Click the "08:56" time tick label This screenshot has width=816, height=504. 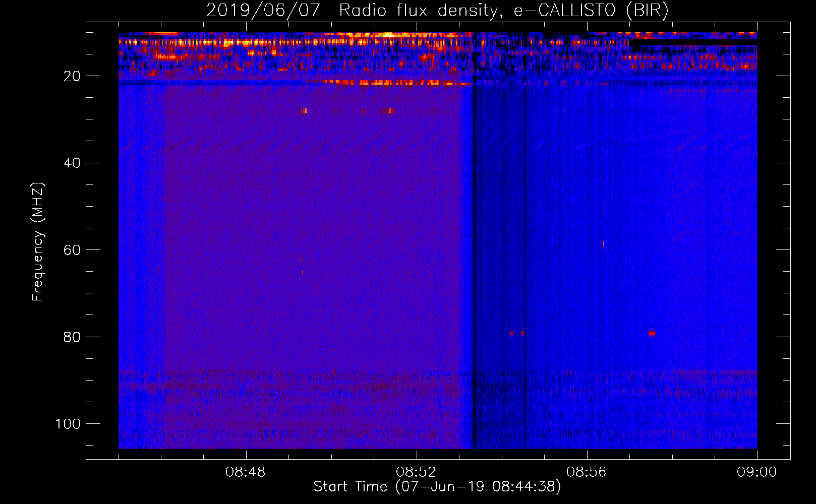point(587,472)
